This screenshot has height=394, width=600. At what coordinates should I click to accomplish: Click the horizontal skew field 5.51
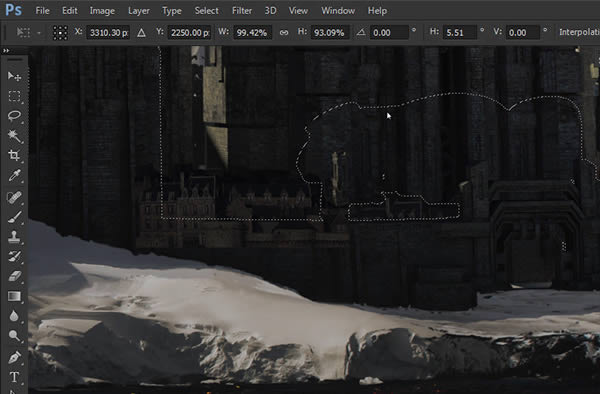click(x=459, y=33)
